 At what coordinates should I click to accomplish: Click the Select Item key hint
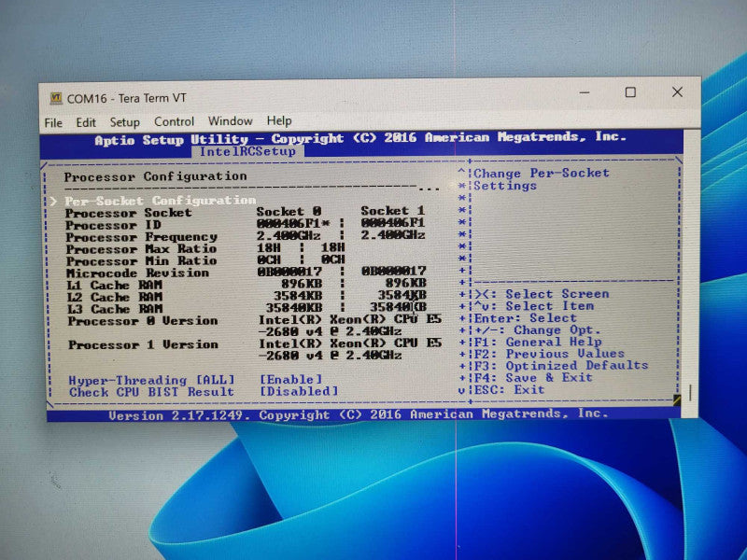[534, 306]
